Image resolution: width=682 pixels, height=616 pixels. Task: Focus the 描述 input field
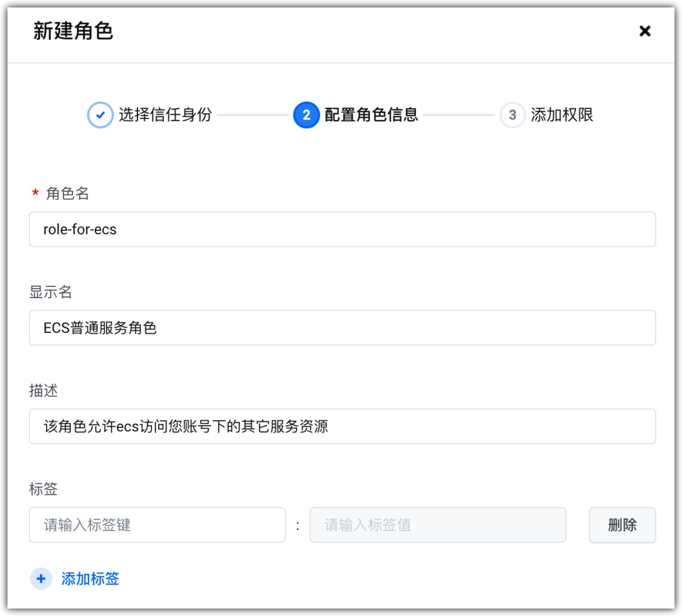342,426
